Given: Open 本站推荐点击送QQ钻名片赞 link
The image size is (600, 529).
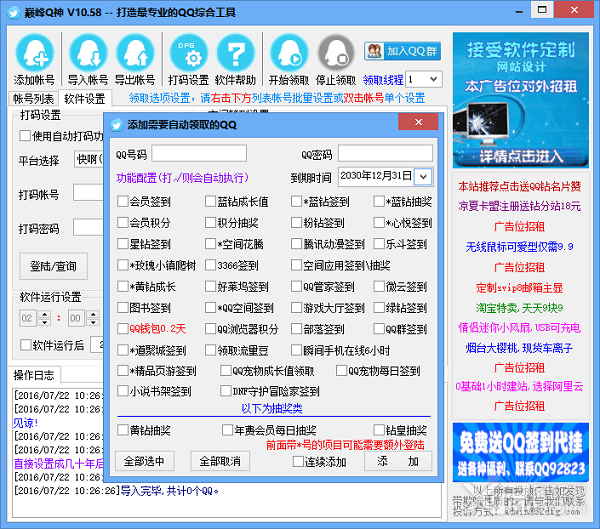Looking at the screenshot, I should [520, 186].
